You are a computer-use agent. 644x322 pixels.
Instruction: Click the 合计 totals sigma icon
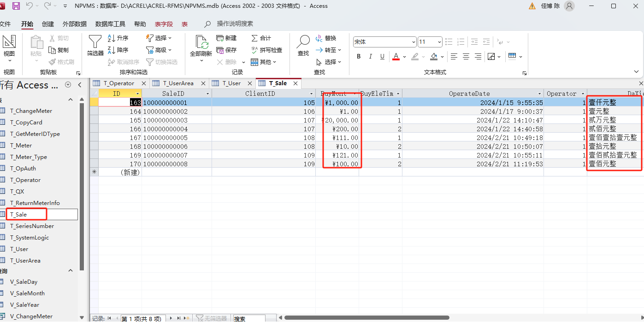(x=261, y=38)
